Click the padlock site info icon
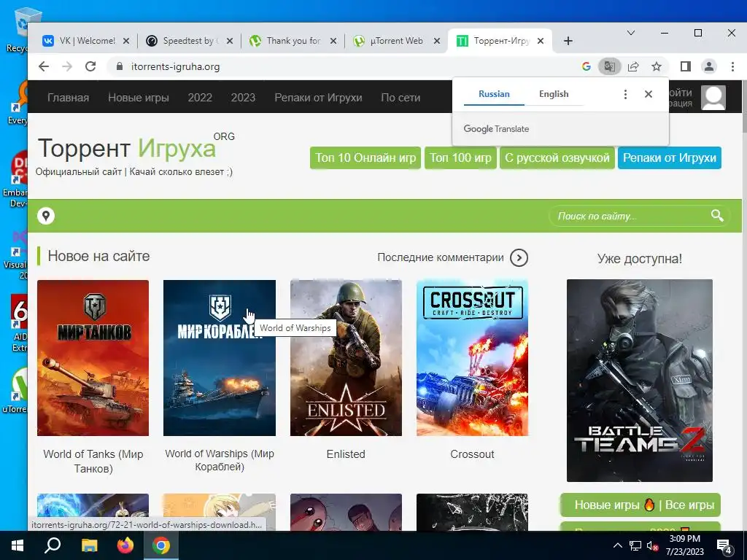Viewport: 747px width, 560px height. click(120, 66)
